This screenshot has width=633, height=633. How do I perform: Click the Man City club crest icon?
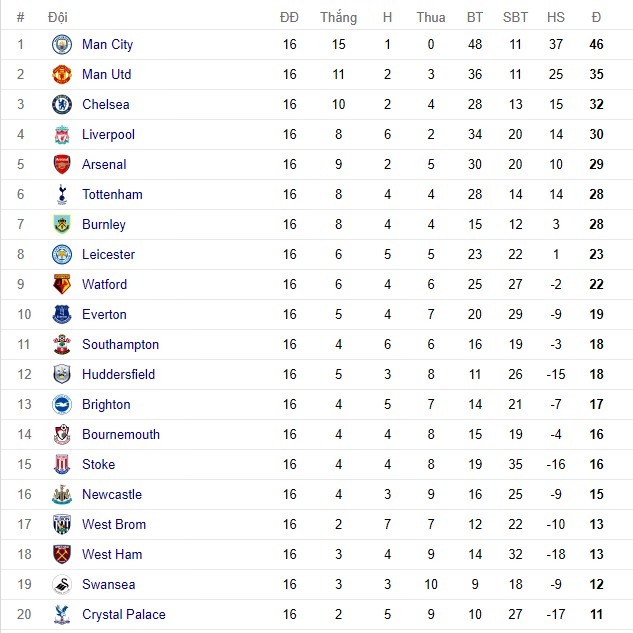pyautogui.click(x=62, y=45)
